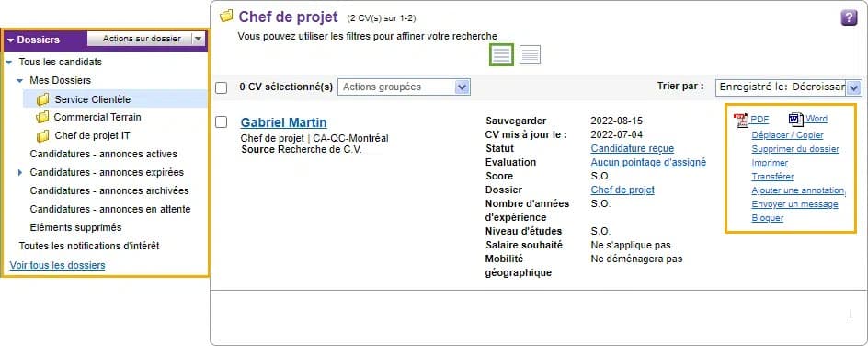Switch to the detailed list view icon
868x346 pixels.
pyautogui.click(x=501, y=55)
